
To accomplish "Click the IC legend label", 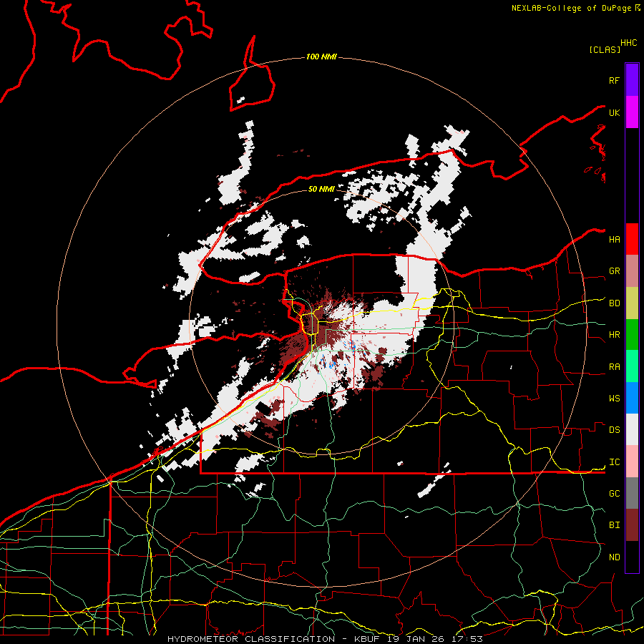I will 614,462.
